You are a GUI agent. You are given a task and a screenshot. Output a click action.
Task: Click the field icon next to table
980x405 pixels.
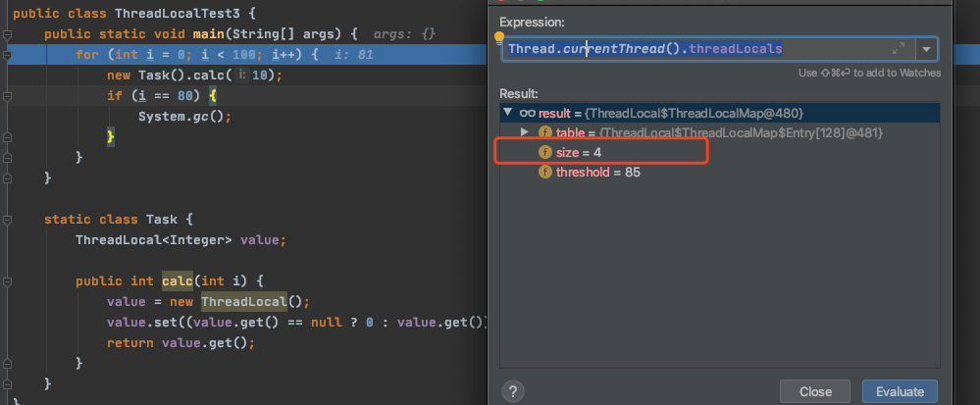[x=545, y=132]
